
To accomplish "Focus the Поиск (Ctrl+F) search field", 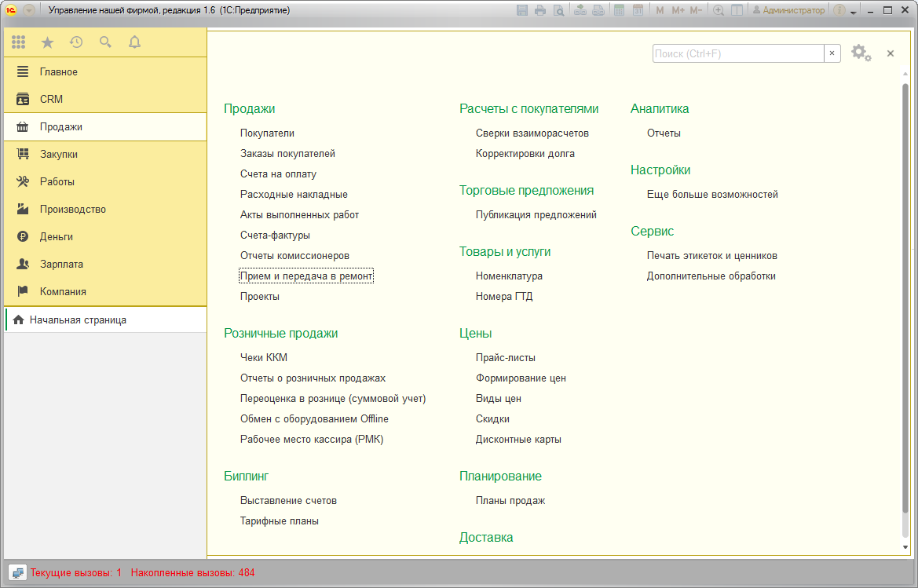I will coord(737,53).
